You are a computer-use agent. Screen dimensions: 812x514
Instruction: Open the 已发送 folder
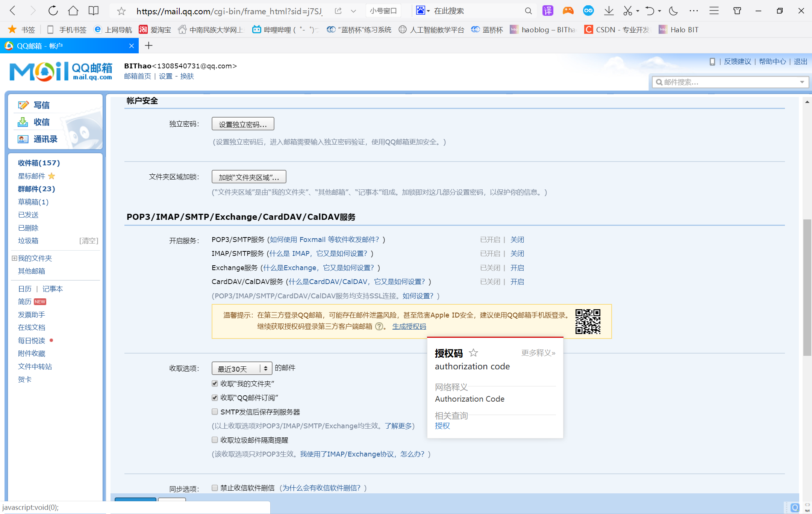click(x=28, y=215)
